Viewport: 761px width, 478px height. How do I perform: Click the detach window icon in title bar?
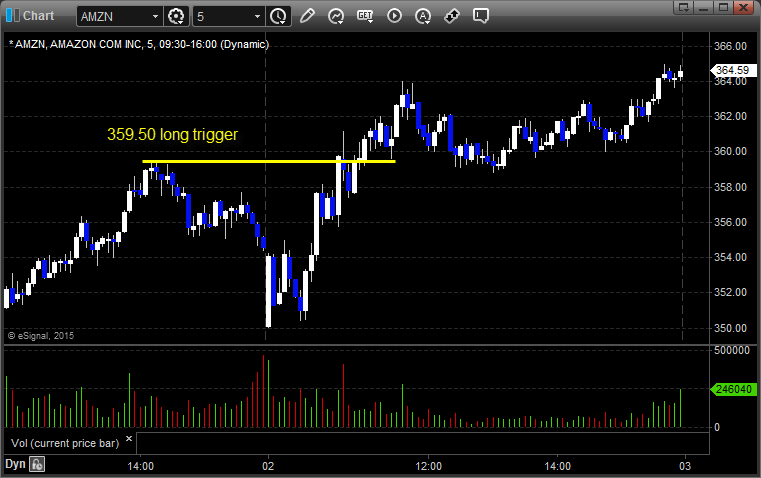tap(683, 7)
